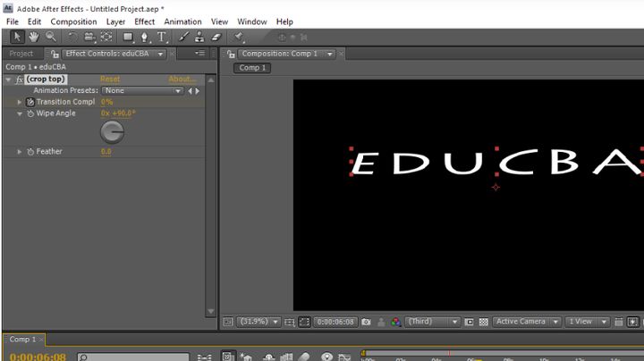Click the Feather 0.0 value
Image resolution: width=644 pixels, height=361 pixels.
click(x=106, y=152)
